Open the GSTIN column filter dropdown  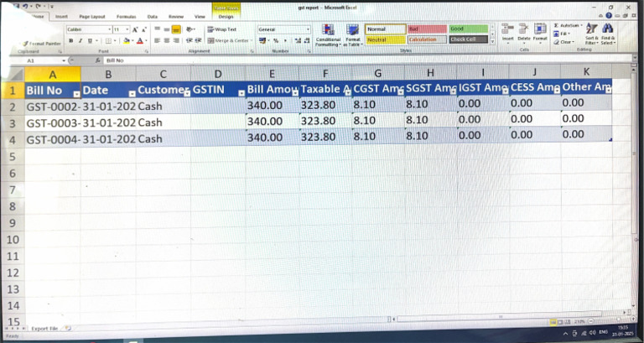241,94
